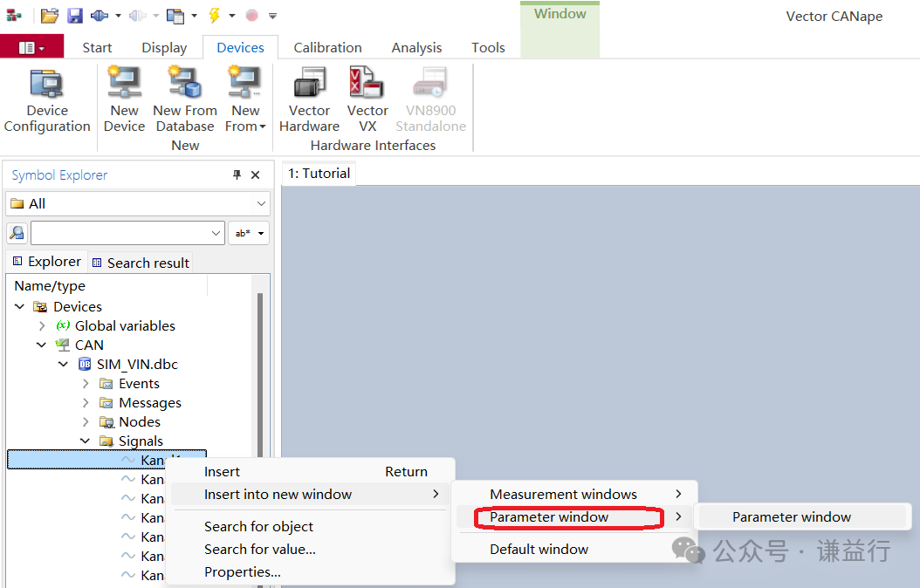This screenshot has height=588, width=920.
Task: Click the Devices folder icon in tree
Action: [x=40, y=306]
